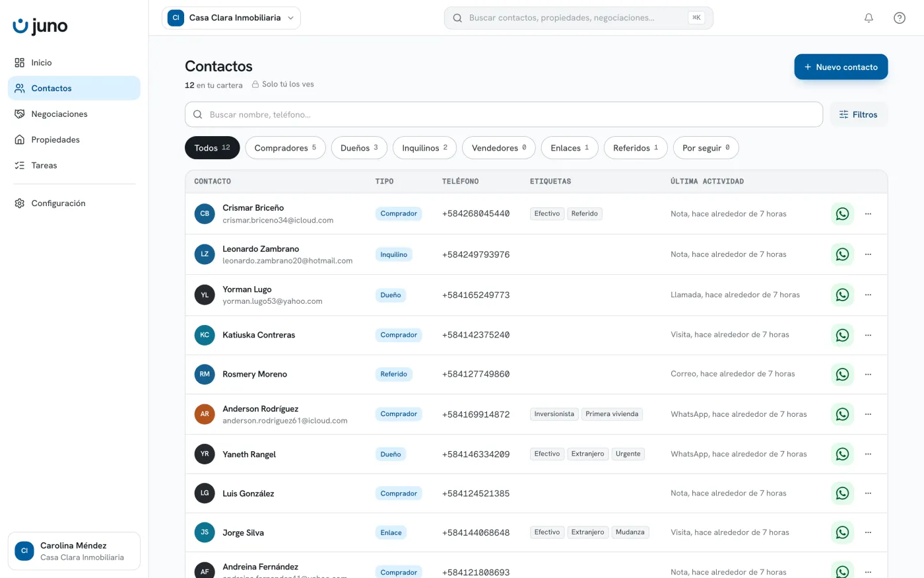Click phone number +584169914872
This screenshot has width=924, height=578.
(476, 414)
